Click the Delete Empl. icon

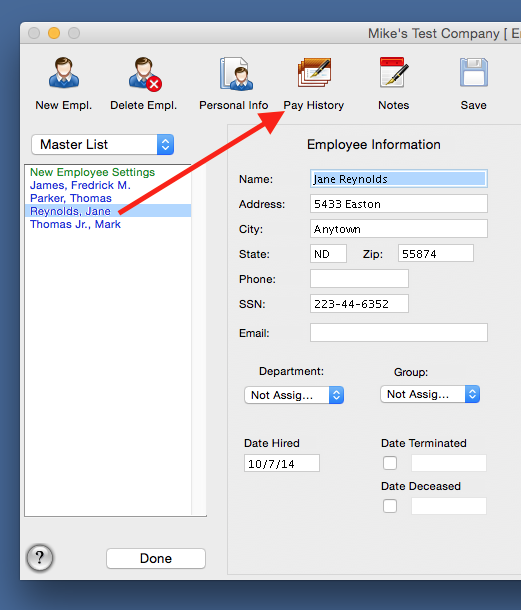(145, 74)
